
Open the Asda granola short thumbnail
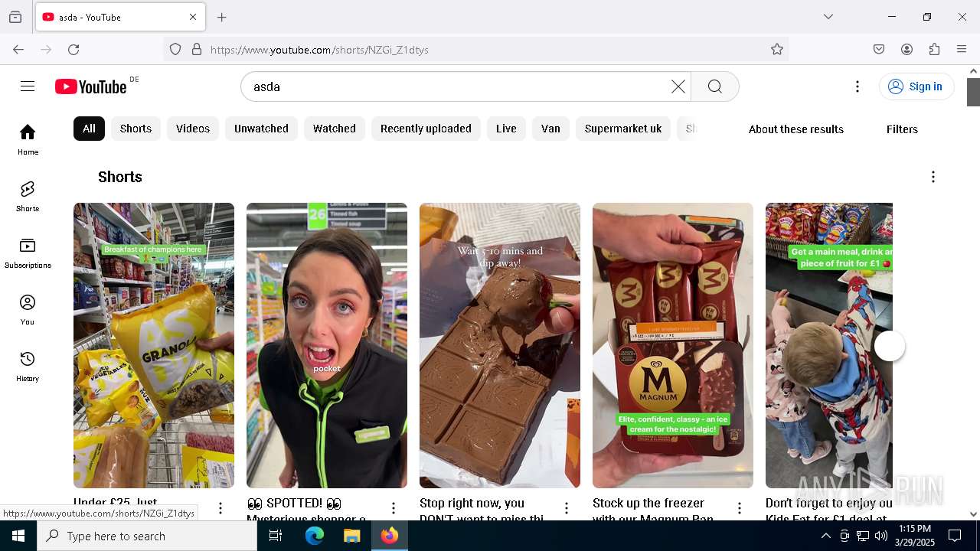(x=154, y=345)
